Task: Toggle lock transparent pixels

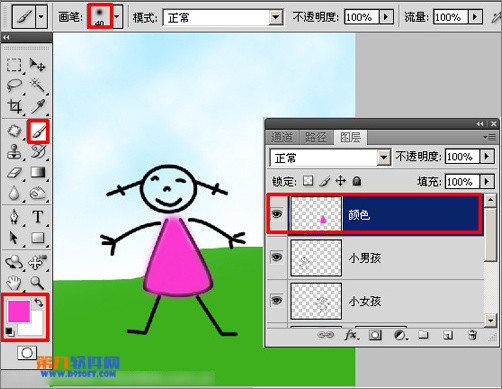Action: [x=308, y=181]
